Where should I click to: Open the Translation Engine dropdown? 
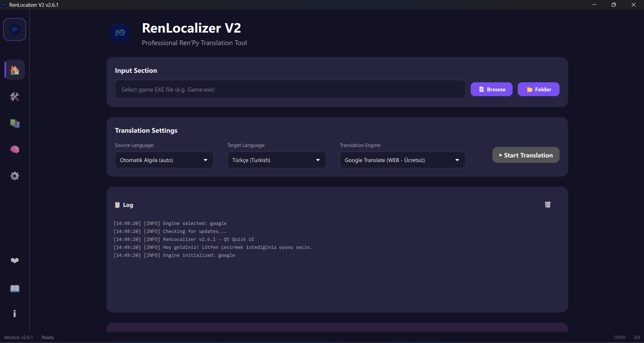coord(403,160)
